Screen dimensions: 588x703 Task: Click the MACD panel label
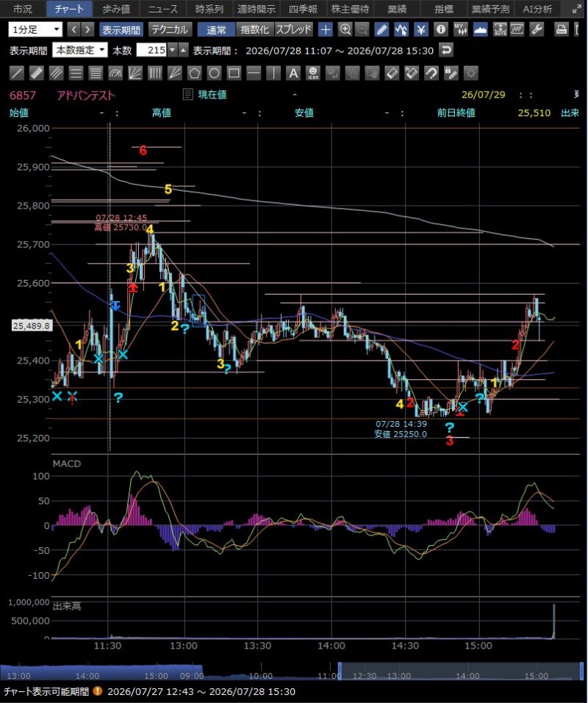[67, 464]
